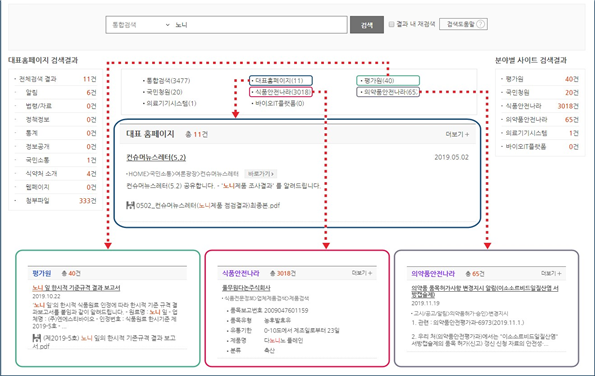Click 더보기 + in 식품안전나라 panel
The image size is (595, 380).
pyautogui.click(x=362, y=273)
